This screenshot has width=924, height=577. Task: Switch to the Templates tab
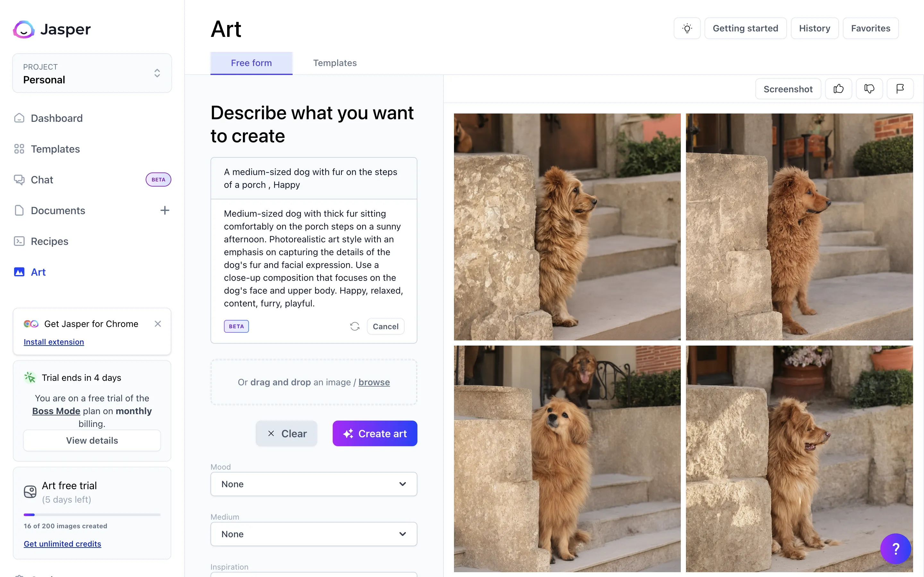point(335,63)
